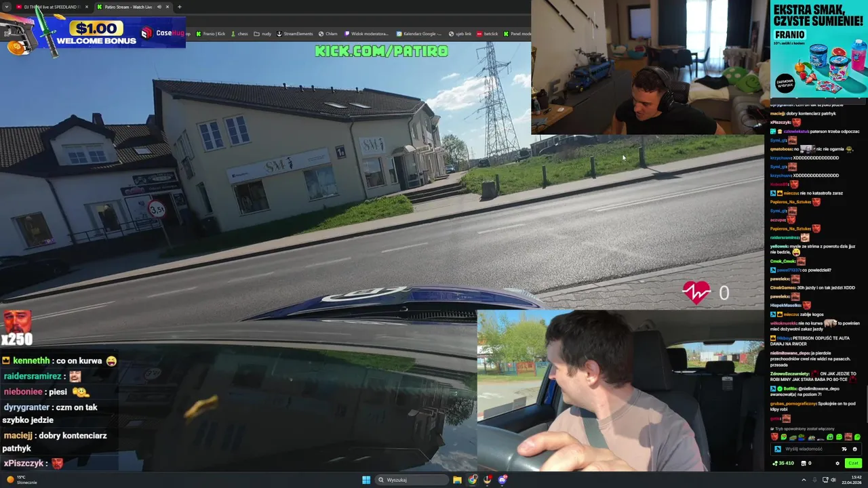The height and width of the screenshot is (488, 868).
Task: Open the StreamElements bookmark
Action: 295,33
